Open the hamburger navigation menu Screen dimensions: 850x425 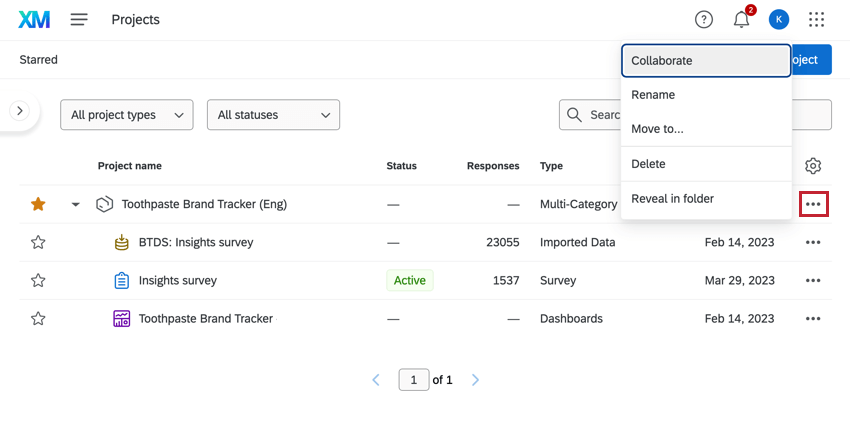pyautogui.click(x=79, y=20)
